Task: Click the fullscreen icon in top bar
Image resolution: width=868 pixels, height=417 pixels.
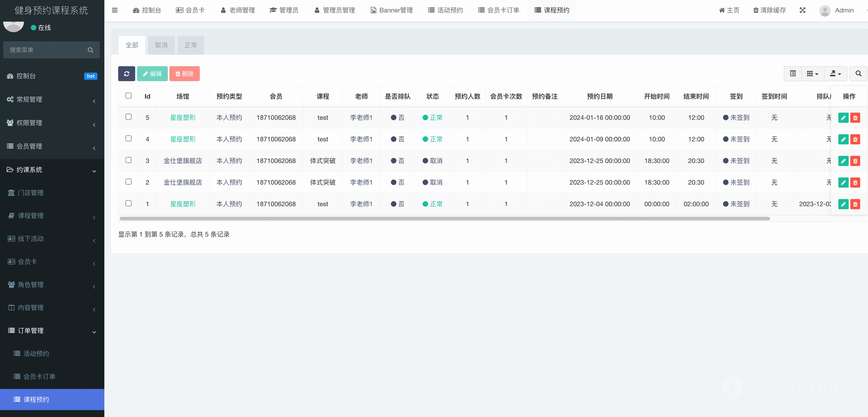Action: 803,10
